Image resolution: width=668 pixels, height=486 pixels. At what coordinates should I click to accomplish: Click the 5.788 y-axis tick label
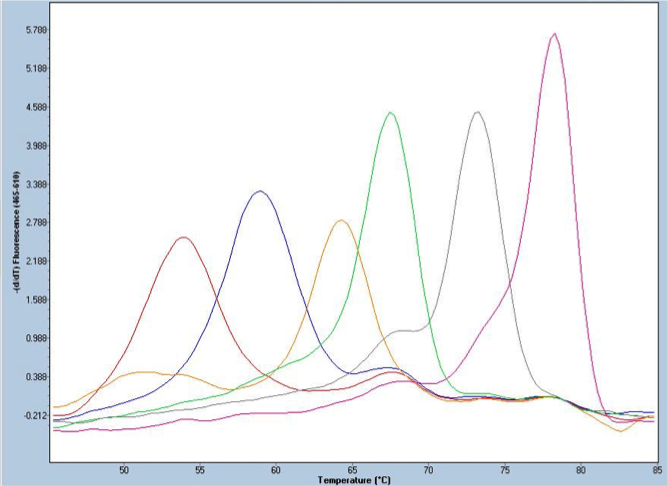(36, 30)
